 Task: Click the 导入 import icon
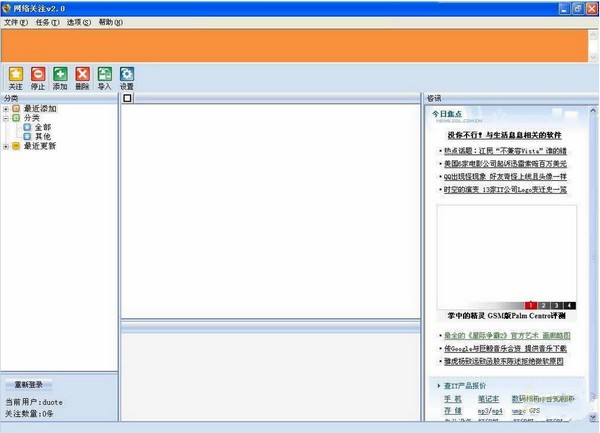point(104,74)
